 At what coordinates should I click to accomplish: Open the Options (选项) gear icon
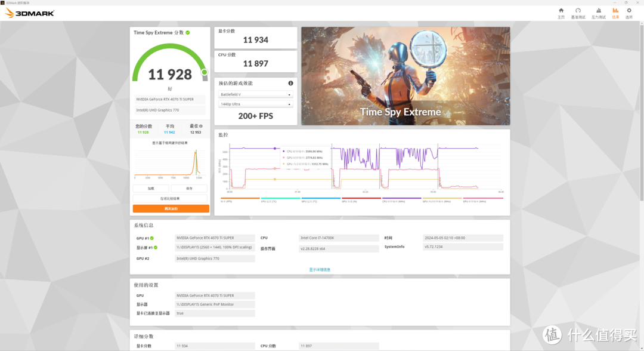629,11
